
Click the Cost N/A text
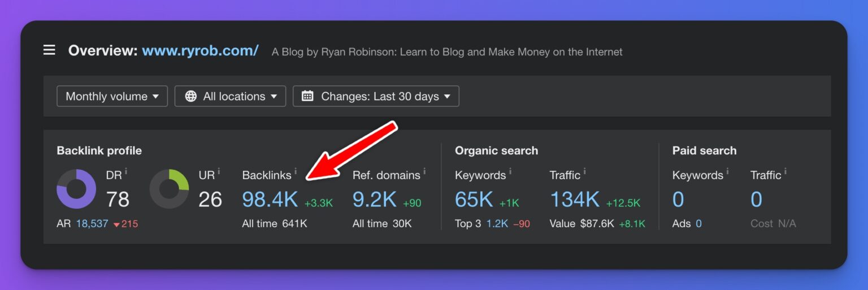click(x=773, y=224)
